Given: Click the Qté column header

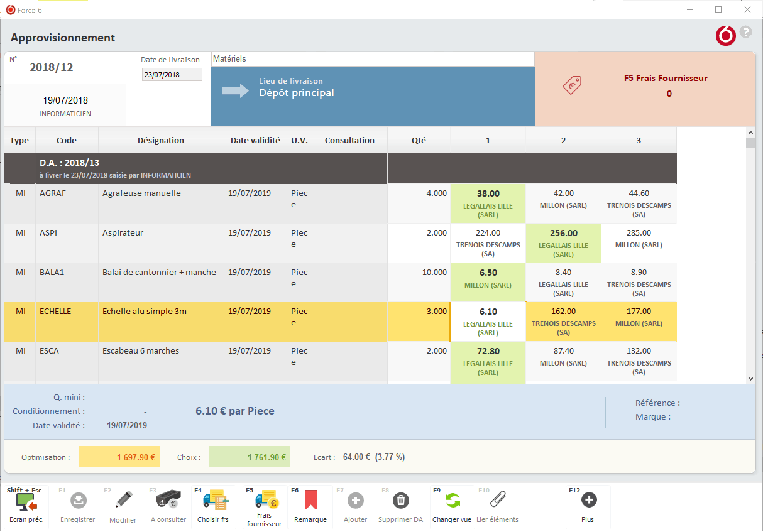Looking at the screenshot, I should pos(419,140).
